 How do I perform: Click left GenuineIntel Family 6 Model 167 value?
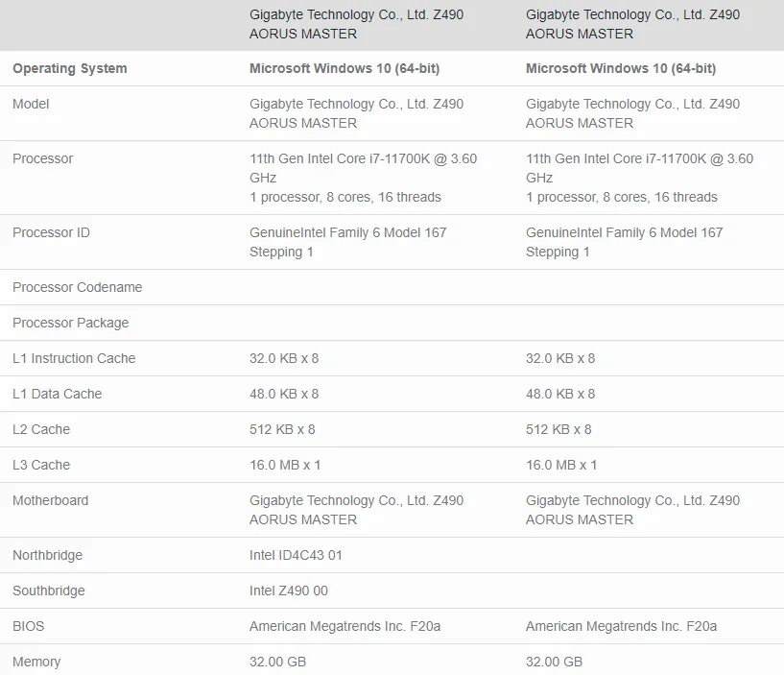click(348, 242)
